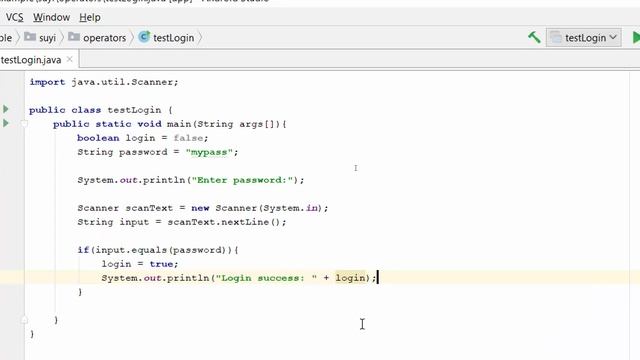Click the Scanner scanText declaration line
Viewport: 640px width, 360px height.
click(203, 208)
